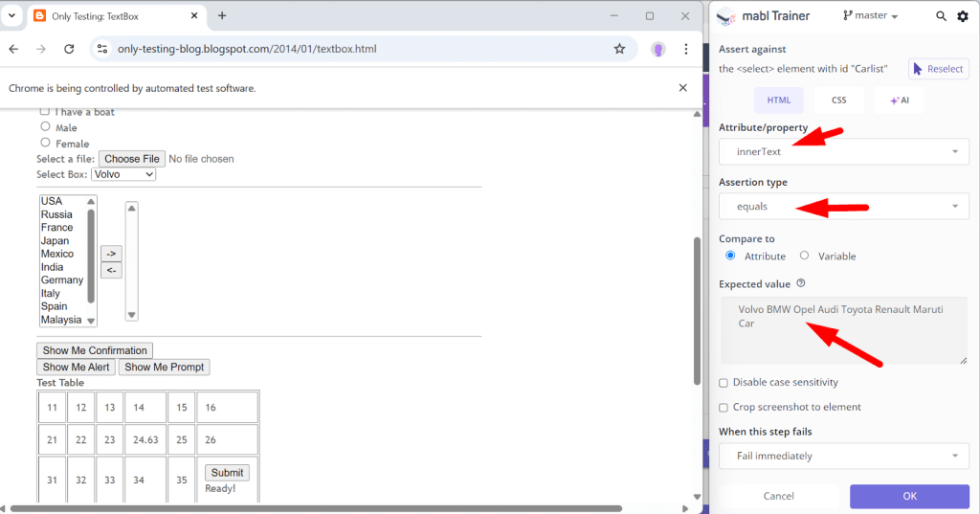The height and width of the screenshot is (514, 980).
Task: Open the Chrome profile avatar
Action: tap(658, 49)
